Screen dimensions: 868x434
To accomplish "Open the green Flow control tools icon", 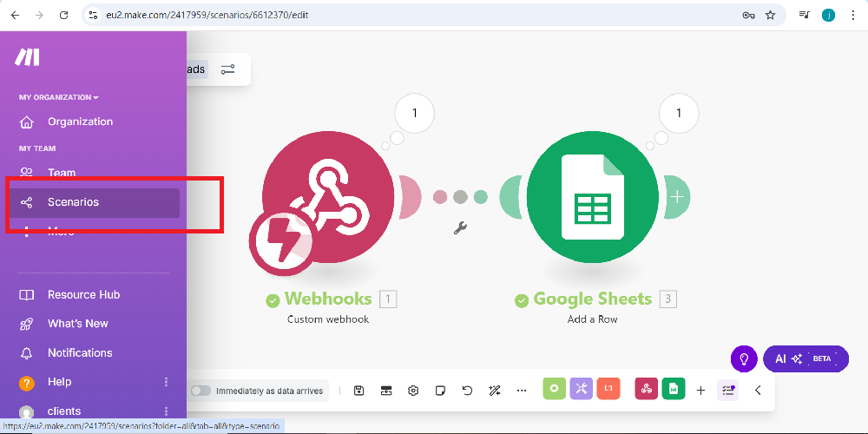I will click(x=554, y=389).
